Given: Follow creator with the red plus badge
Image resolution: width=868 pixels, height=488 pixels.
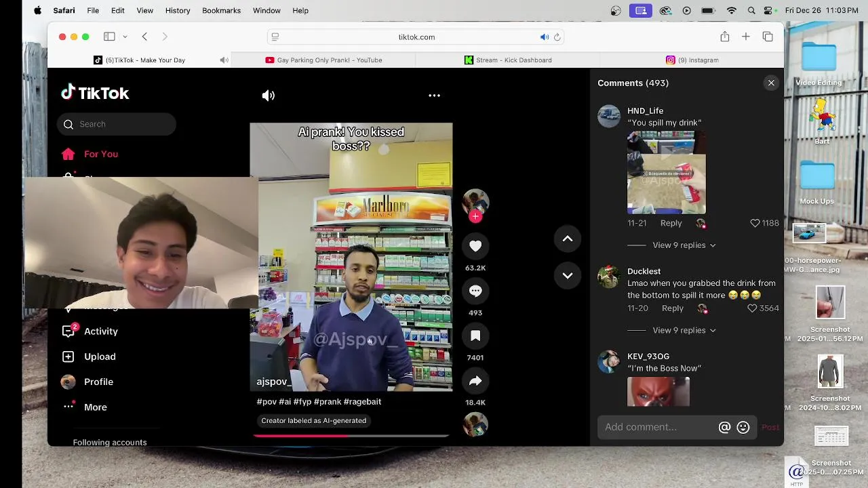Looking at the screenshot, I should pyautogui.click(x=475, y=216).
